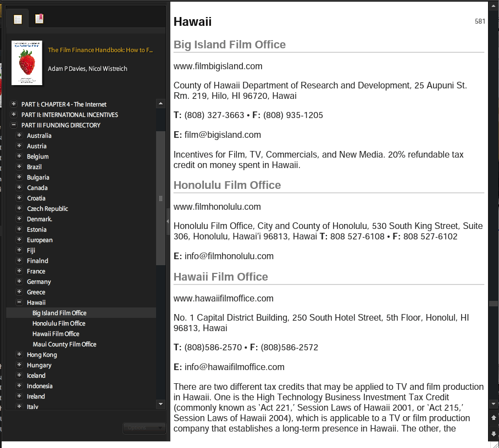Image resolution: width=499 pixels, height=448 pixels.
Task: Expand the Estonia entry
Action: [19, 229]
